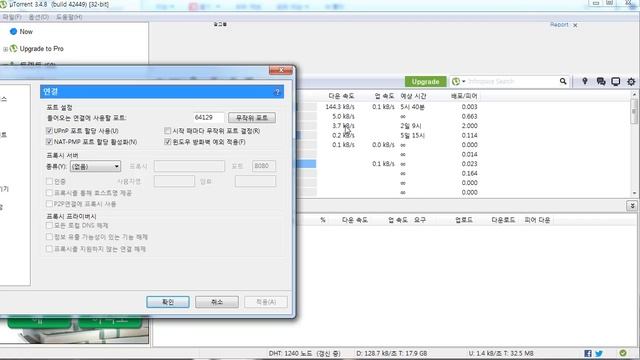Click DHT: 1240 노드 in status bar

click(x=304, y=353)
